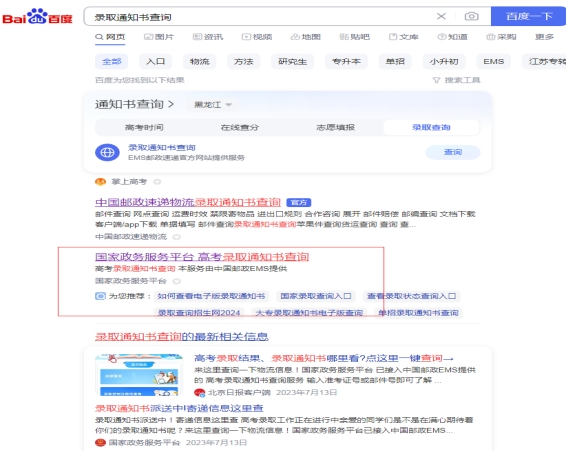Select the 入口 filter chip
The width and height of the screenshot is (567, 451).
click(155, 61)
